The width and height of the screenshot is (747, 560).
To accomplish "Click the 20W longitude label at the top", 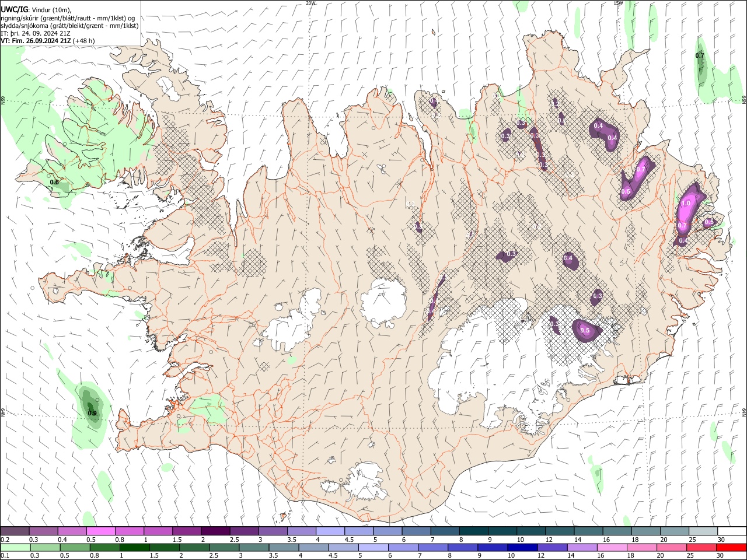I will tap(310, 3).
